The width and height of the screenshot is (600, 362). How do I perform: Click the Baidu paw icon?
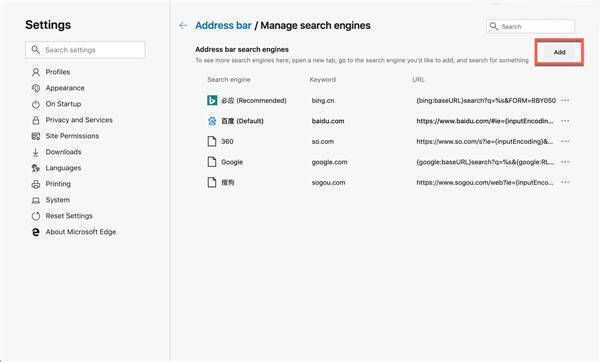[x=212, y=121]
